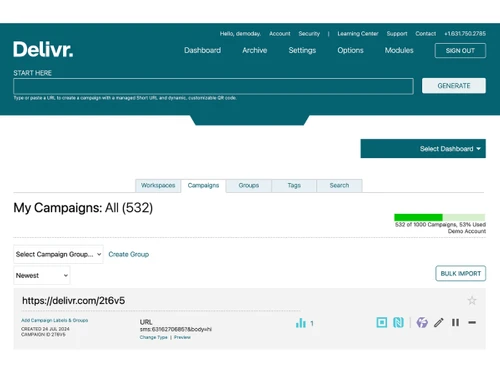The width and height of the screenshot is (500, 375).
Task: Click the 'CREATED 24 JUL 2024' text
Action: 45,329
